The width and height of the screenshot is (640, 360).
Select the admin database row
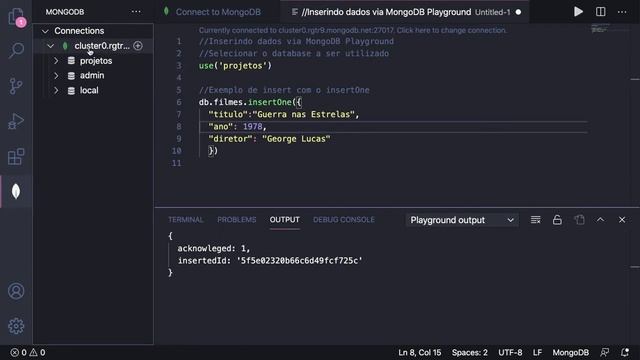[x=93, y=76]
